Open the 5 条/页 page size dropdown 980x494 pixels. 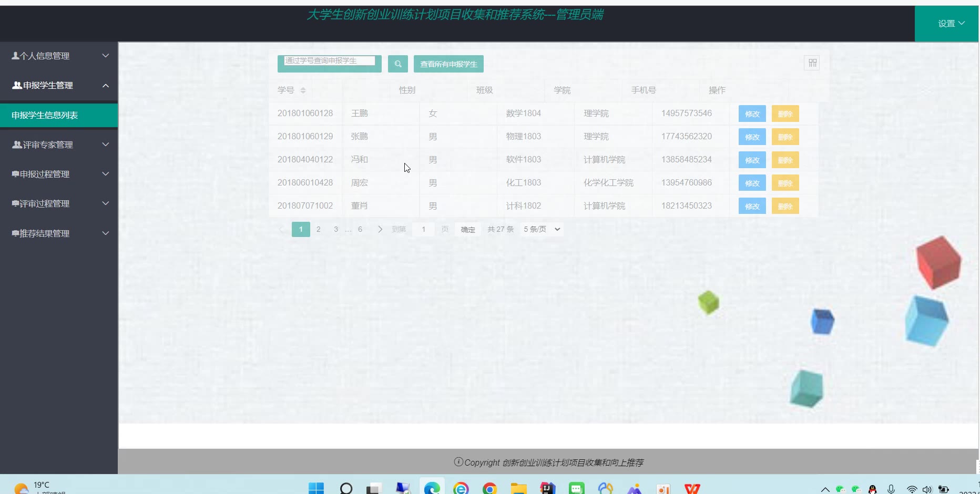(542, 229)
